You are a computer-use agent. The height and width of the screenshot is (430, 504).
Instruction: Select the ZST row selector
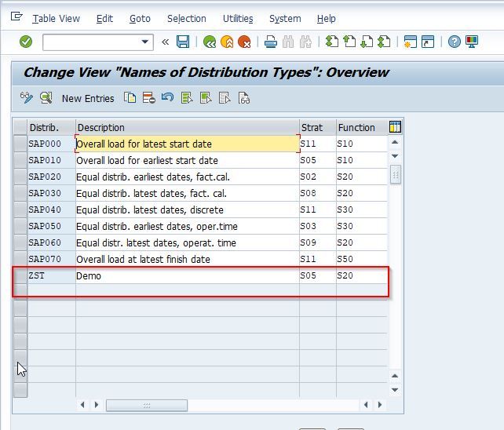pyautogui.click(x=20, y=275)
